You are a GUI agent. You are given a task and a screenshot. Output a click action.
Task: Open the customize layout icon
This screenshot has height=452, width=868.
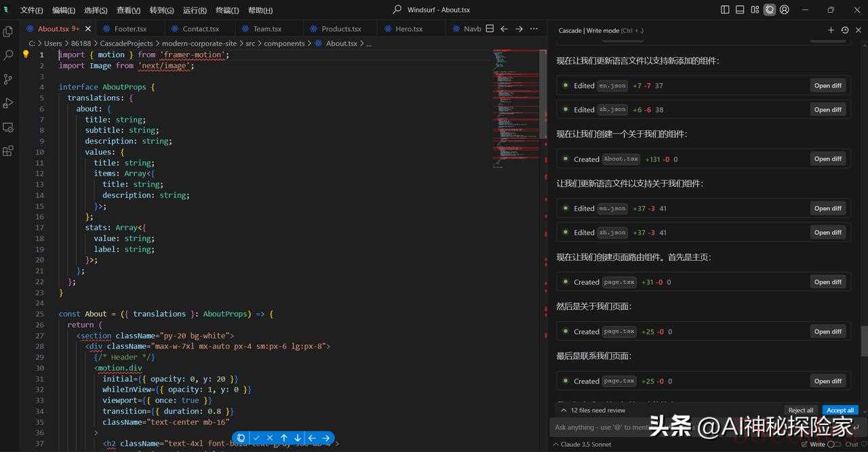tap(755, 9)
